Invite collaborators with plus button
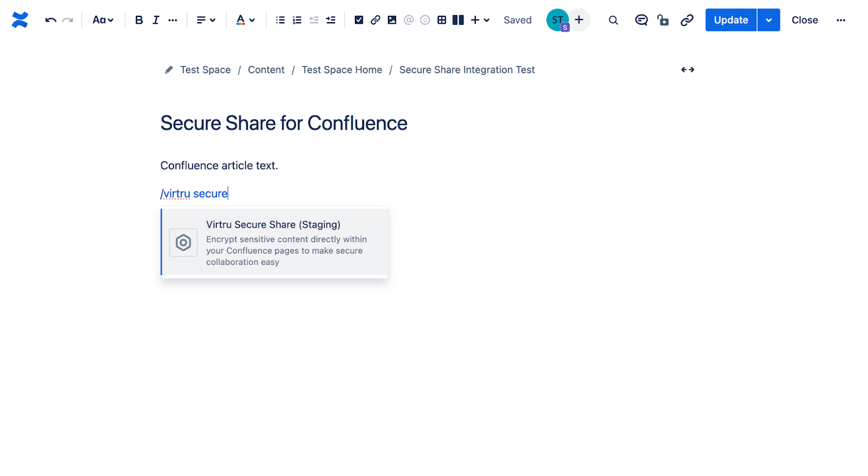Viewport: 868px width, 476px height. click(x=579, y=20)
